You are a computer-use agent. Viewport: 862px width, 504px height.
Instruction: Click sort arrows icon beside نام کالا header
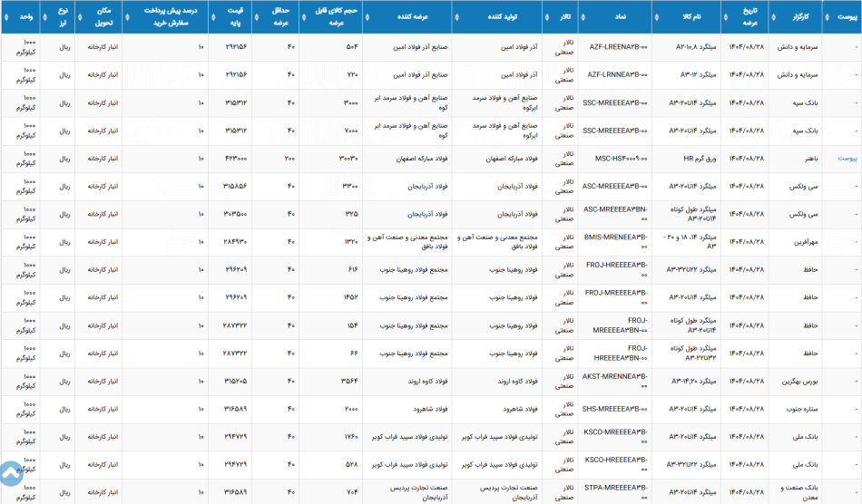pyautogui.click(x=656, y=17)
